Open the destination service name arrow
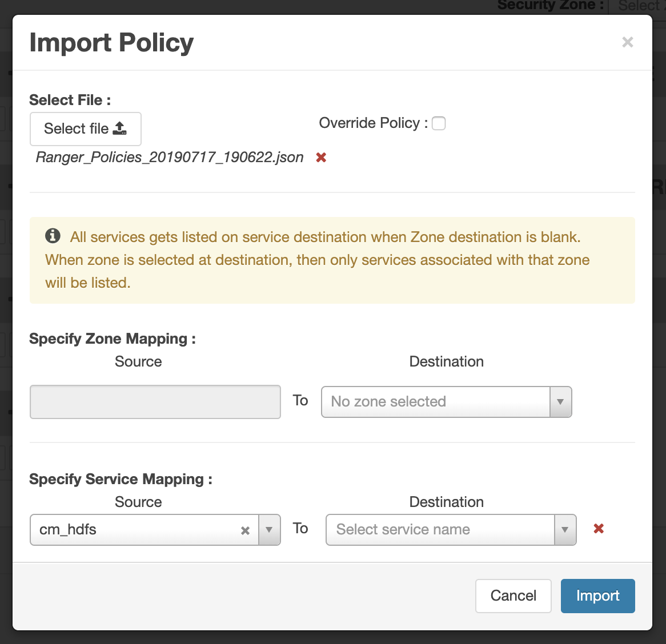This screenshot has width=666, height=644. point(565,530)
